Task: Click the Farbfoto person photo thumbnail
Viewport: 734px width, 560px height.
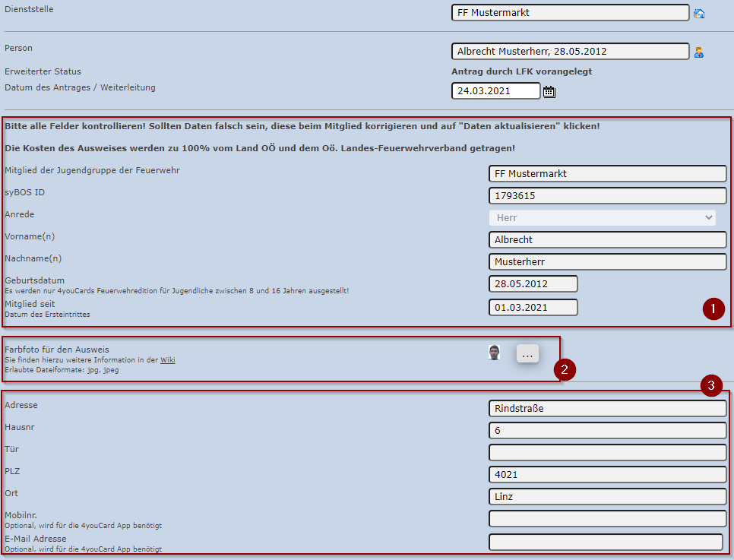Action: [494, 353]
